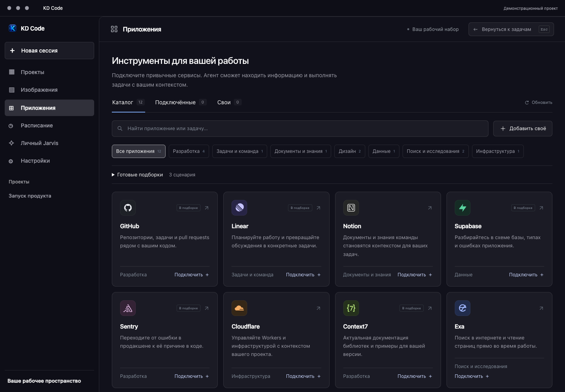Select the Все приложения filter chip
Image resolution: width=565 pixels, height=392 pixels.
point(139,151)
